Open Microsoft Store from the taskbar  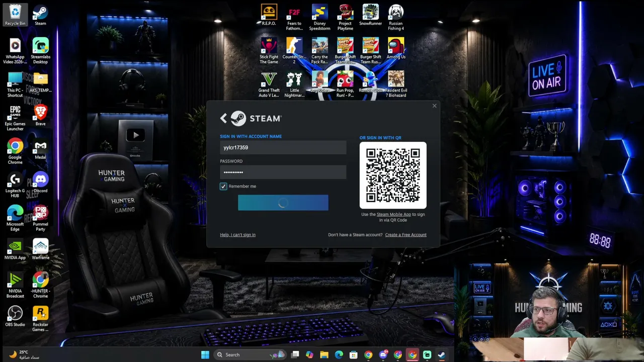pos(354,354)
